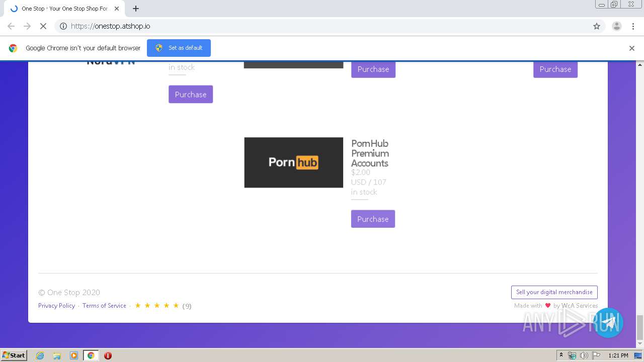Open Windows Media Player from taskbar
Image resolution: width=644 pixels, height=362 pixels.
pos(74,355)
